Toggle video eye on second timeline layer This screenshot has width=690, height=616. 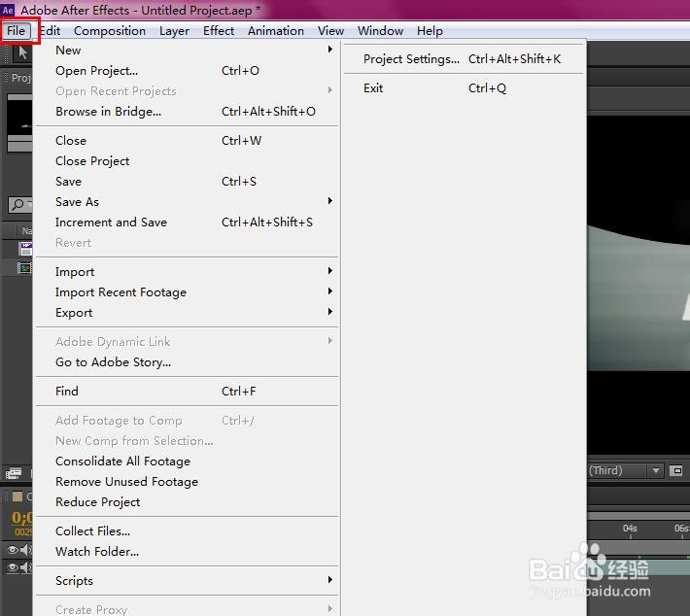click(x=13, y=567)
